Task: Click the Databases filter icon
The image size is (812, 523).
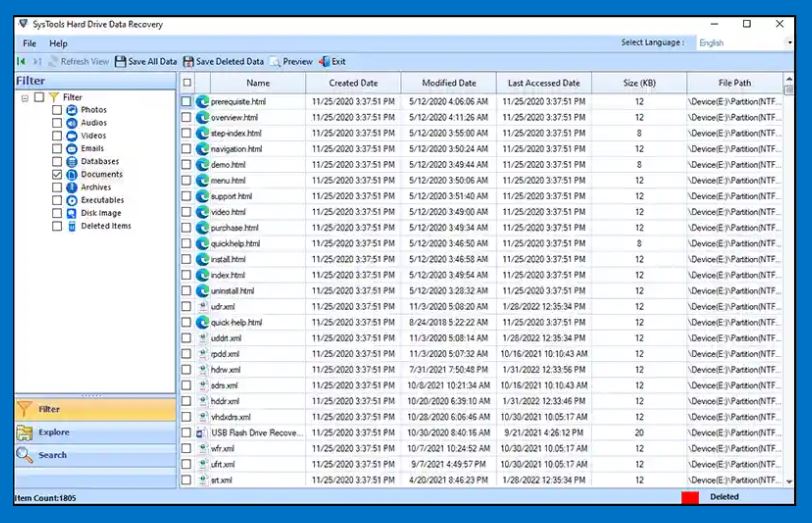Action: (x=72, y=162)
